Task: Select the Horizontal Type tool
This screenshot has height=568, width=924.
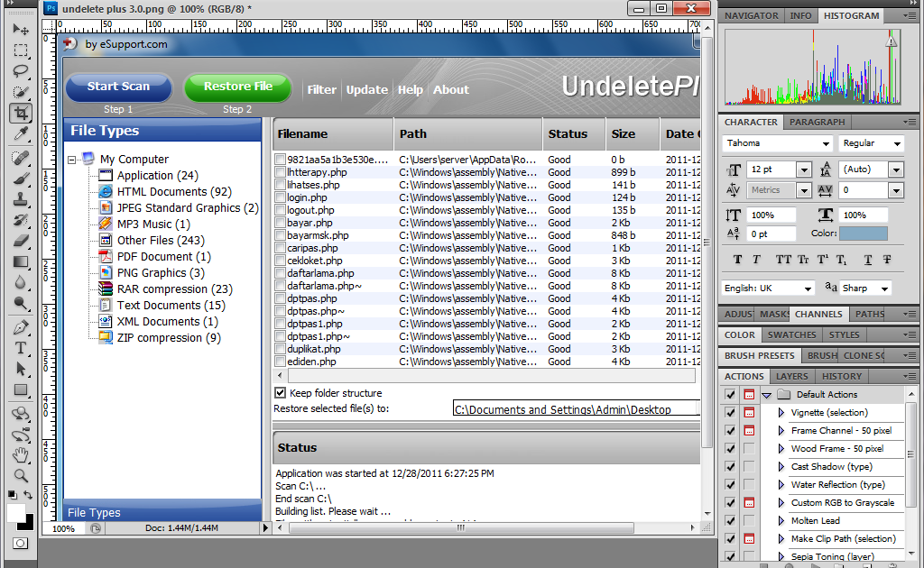Action: pos(21,348)
